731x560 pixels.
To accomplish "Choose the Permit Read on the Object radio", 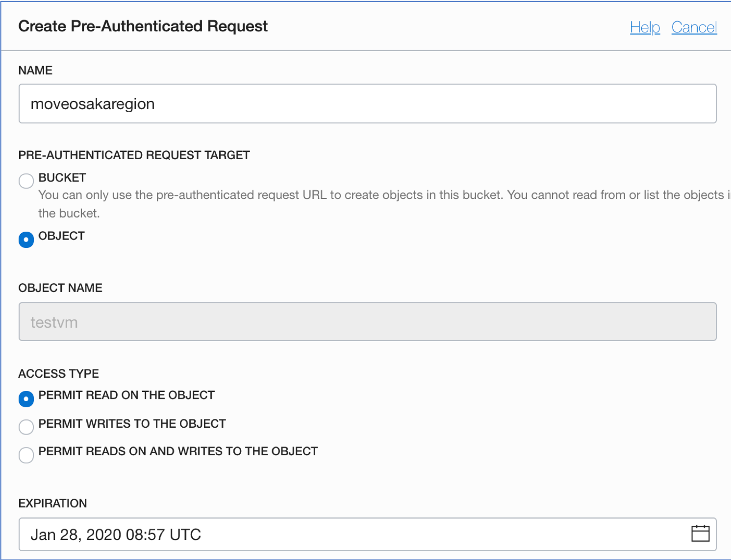I will coord(26,399).
